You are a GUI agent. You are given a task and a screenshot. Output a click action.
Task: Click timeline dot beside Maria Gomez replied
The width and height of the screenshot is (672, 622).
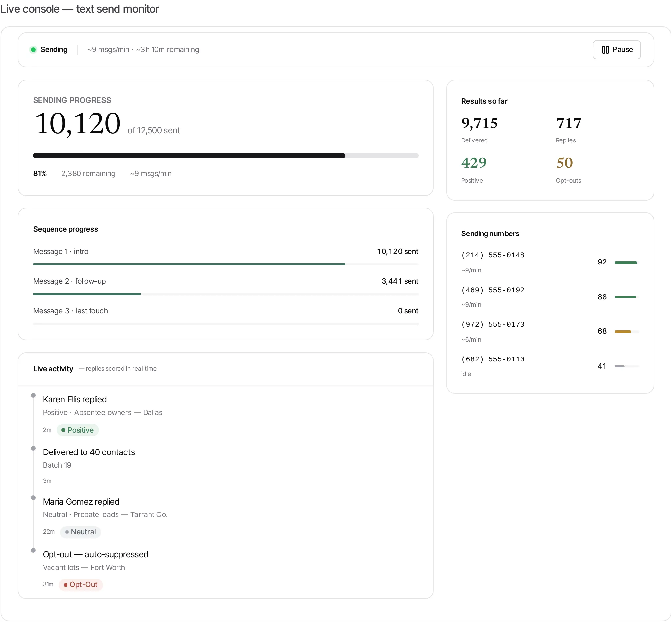[x=33, y=498]
